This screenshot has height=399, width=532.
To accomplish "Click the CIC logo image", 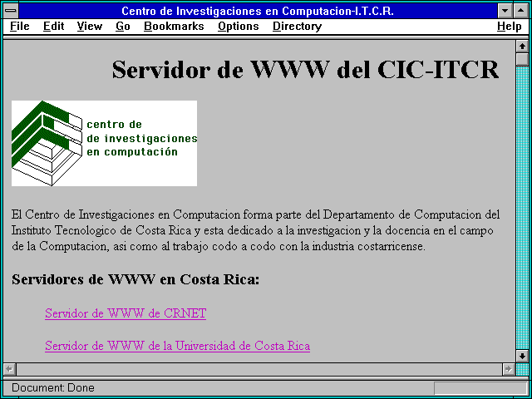I will click(x=104, y=143).
